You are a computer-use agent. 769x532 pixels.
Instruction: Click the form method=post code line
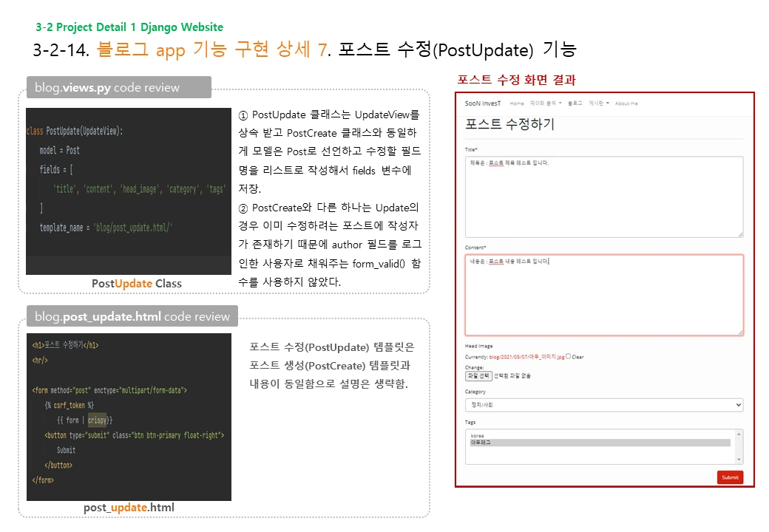click(109, 390)
